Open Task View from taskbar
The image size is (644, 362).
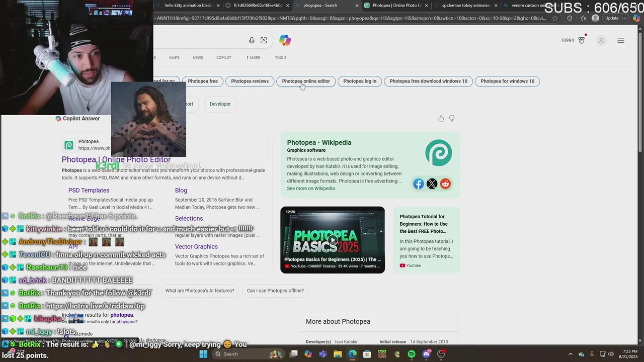tap(294, 354)
